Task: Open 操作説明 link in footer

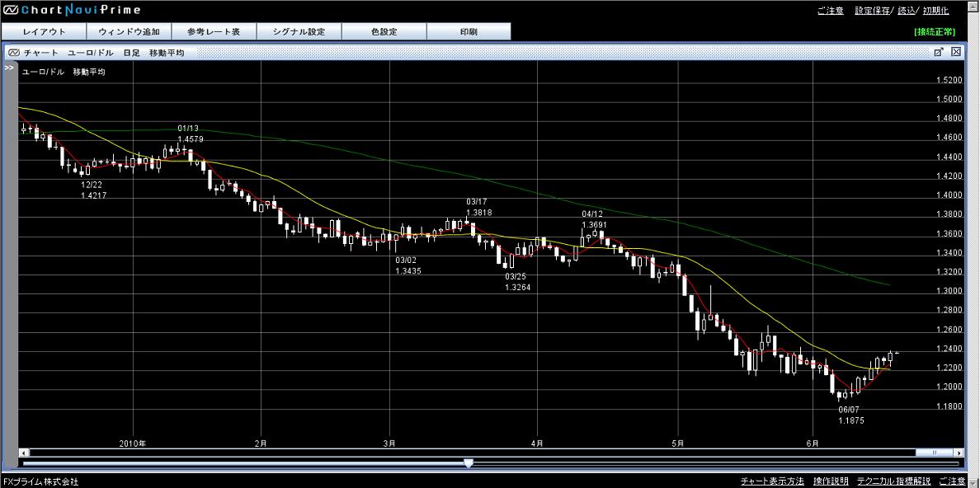Action: point(831,481)
